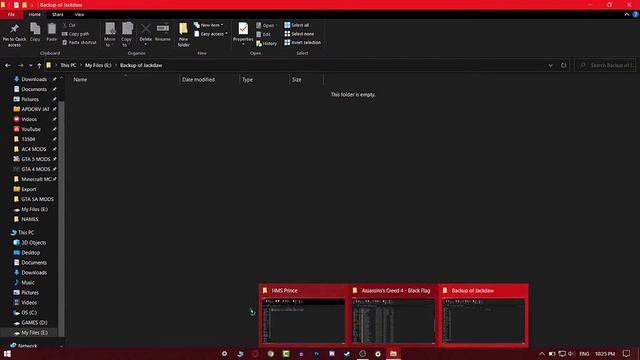Screen dimensions: 640x360
Task: Switch to the View ribbon tab
Action: coord(79,15)
